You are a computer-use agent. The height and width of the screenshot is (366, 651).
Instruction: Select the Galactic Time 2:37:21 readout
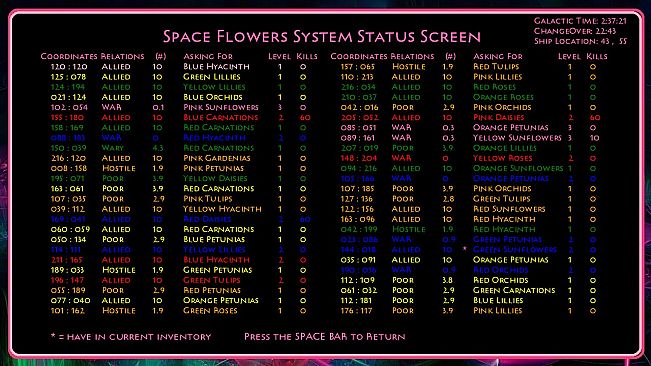coord(580,21)
